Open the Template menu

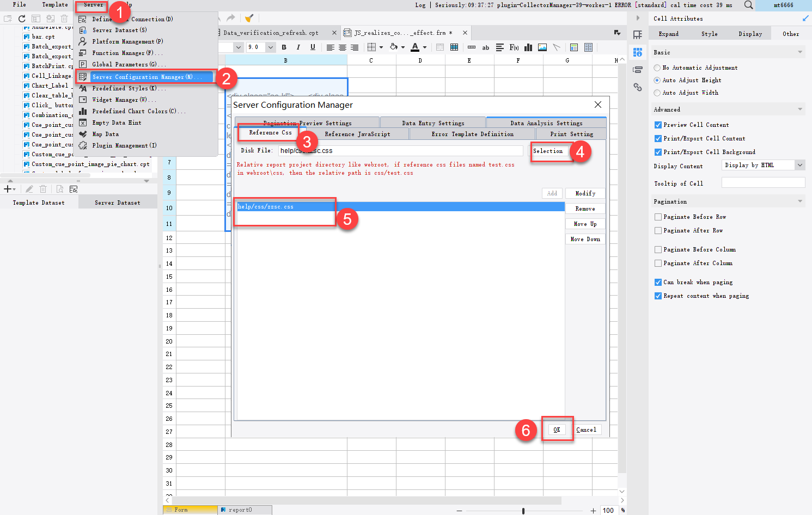point(54,5)
